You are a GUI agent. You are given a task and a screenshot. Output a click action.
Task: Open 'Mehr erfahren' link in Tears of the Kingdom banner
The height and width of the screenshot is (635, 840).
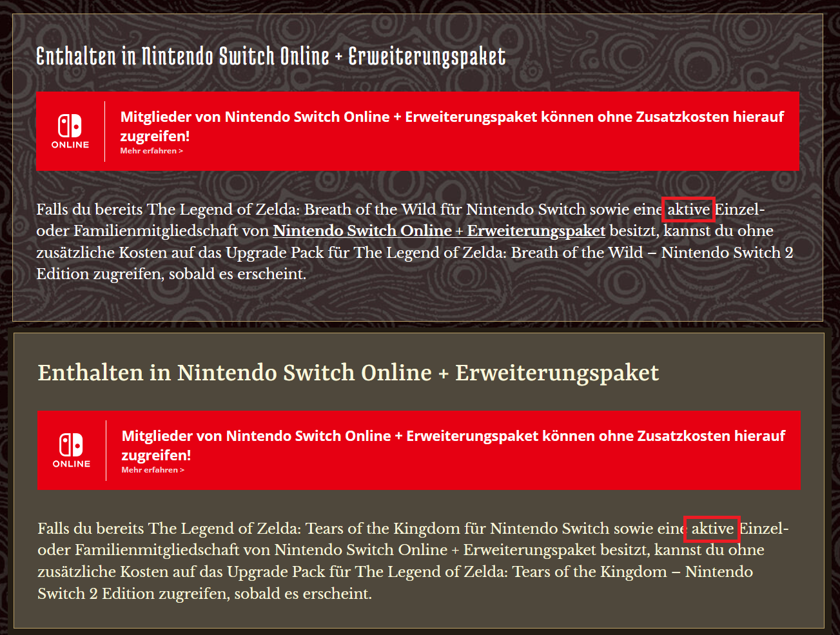click(153, 470)
